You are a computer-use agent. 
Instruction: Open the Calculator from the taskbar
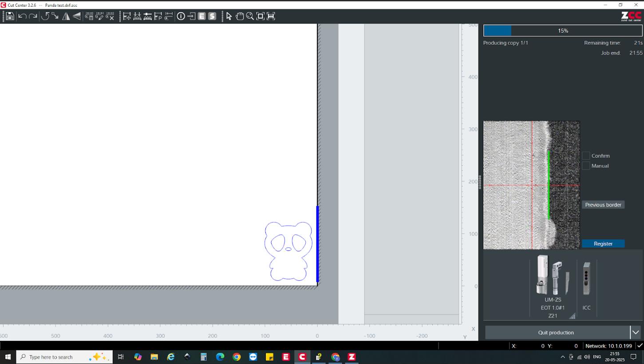pos(204,357)
